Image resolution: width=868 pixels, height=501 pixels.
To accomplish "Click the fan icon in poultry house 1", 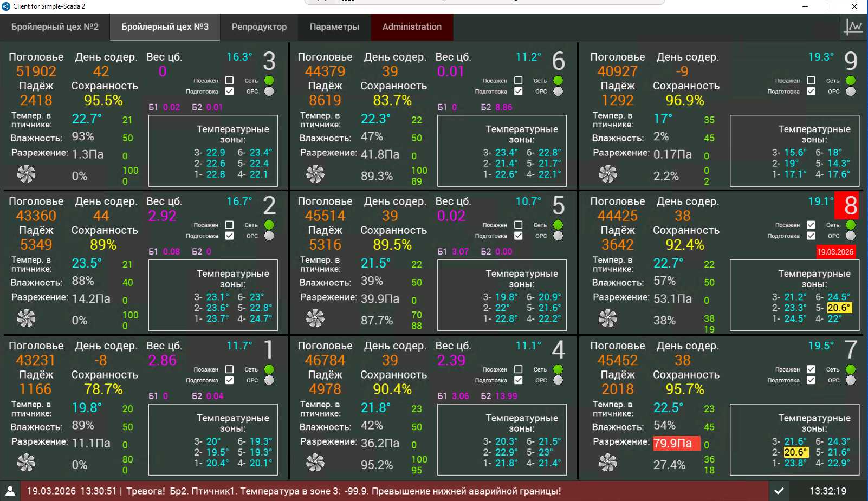I will (x=26, y=463).
